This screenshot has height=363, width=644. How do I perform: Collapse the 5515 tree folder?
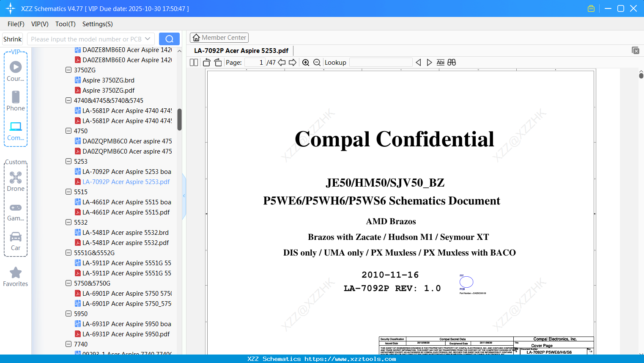pyautogui.click(x=69, y=192)
